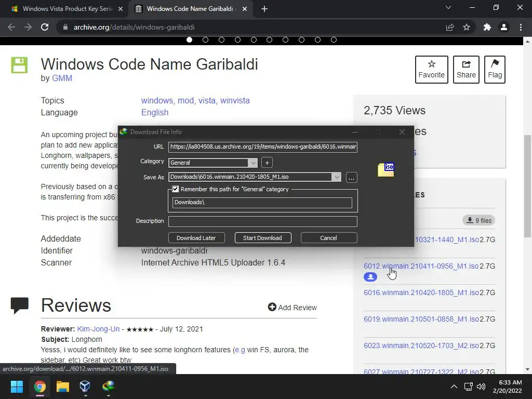Open Windows Start menu
The width and height of the screenshot is (532, 399).
click(17, 387)
